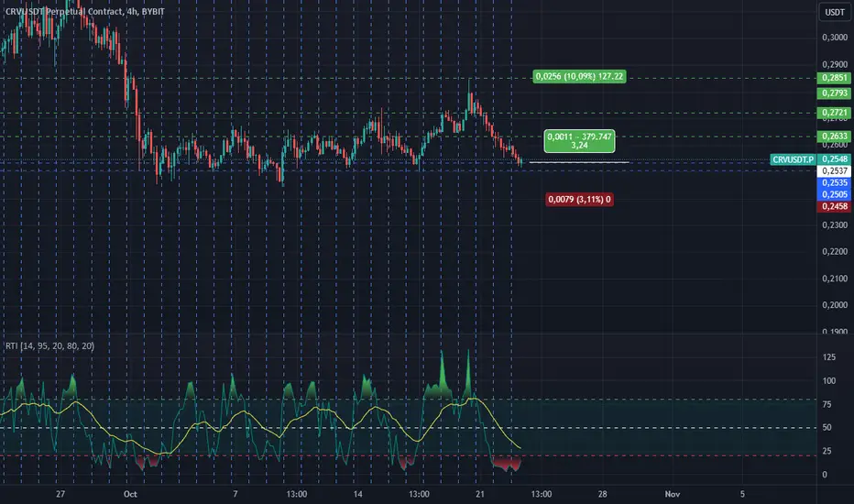
Task: Click the 125 level on RTI scale
Action: coord(828,357)
